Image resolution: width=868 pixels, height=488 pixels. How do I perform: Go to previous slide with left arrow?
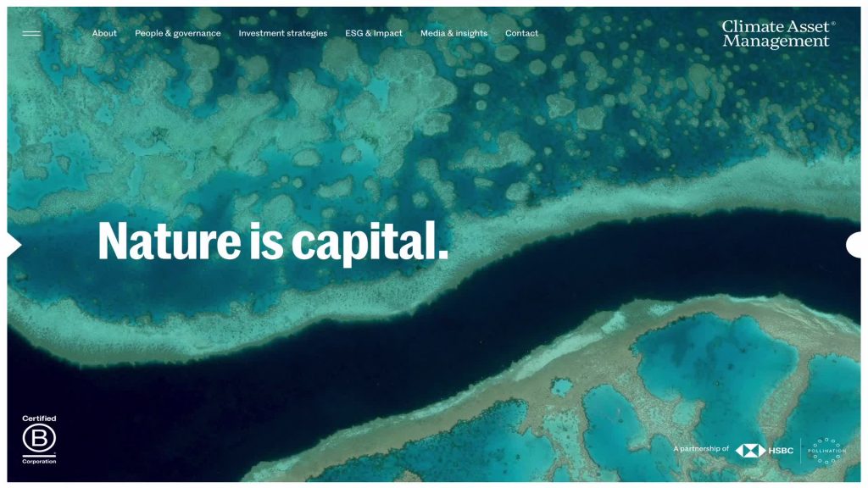pyautogui.click(x=14, y=245)
